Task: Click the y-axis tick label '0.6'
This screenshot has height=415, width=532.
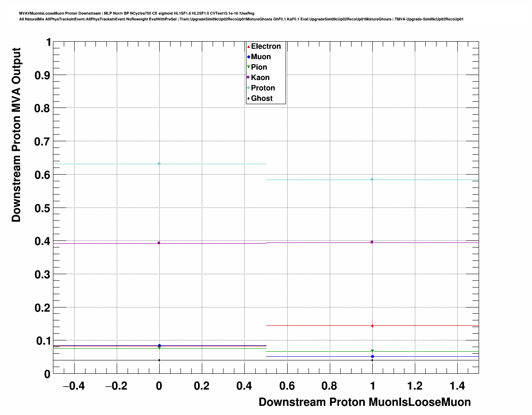Action: [x=42, y=175]
